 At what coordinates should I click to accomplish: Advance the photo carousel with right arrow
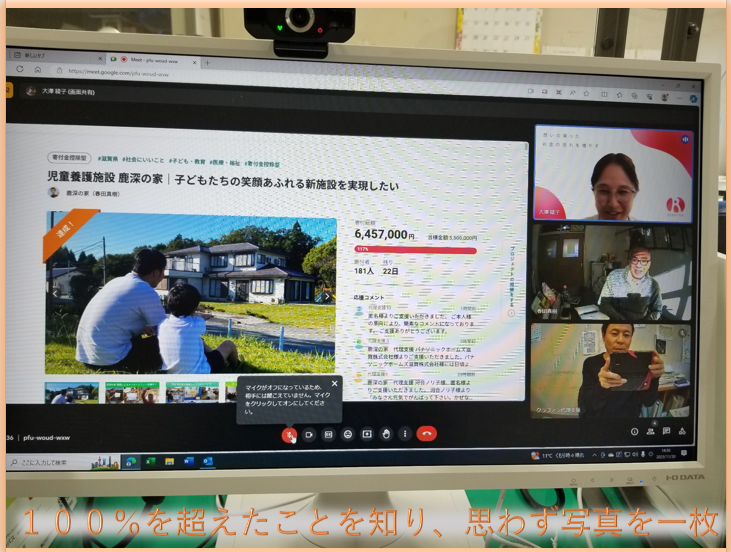[326, 296]
